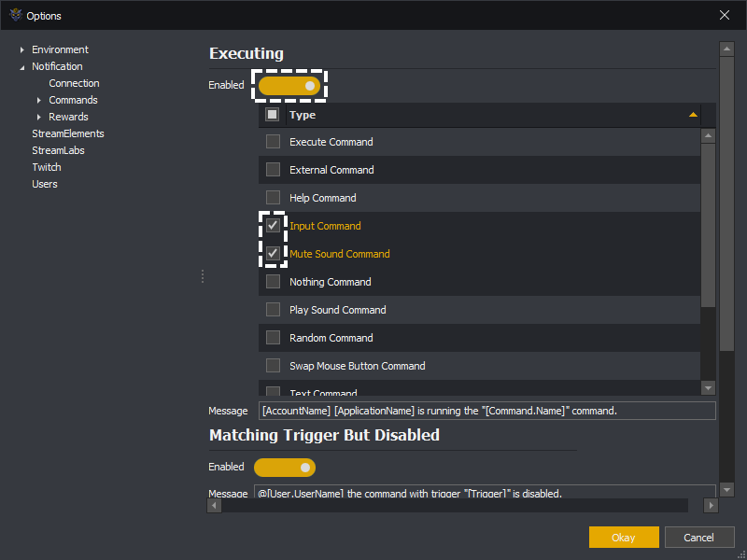Select Twitch in the options tree
Viewport: 747px width, 560px height.
coord(46,167)
